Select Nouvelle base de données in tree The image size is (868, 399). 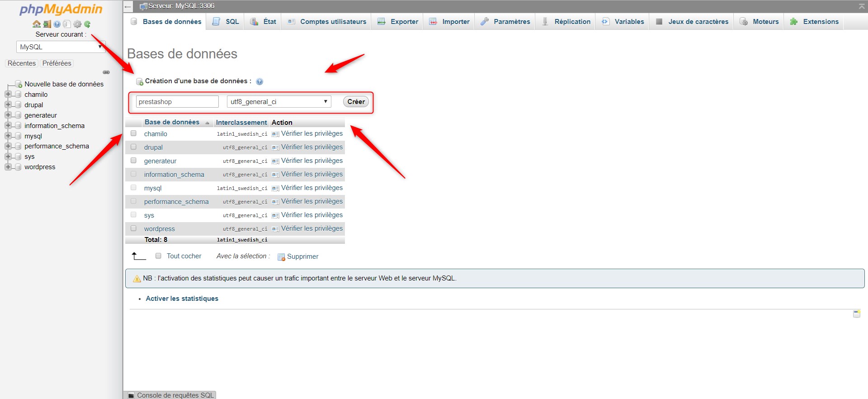64,84
